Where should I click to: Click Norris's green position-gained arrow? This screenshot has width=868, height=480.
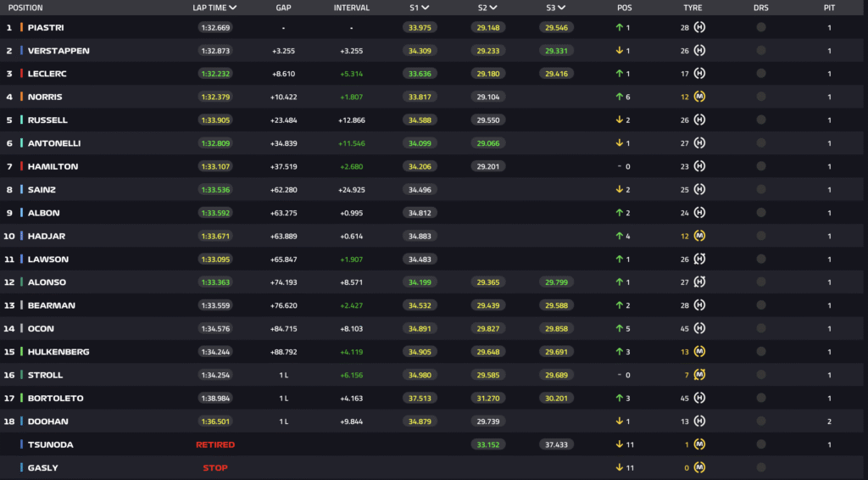point(620,97)
